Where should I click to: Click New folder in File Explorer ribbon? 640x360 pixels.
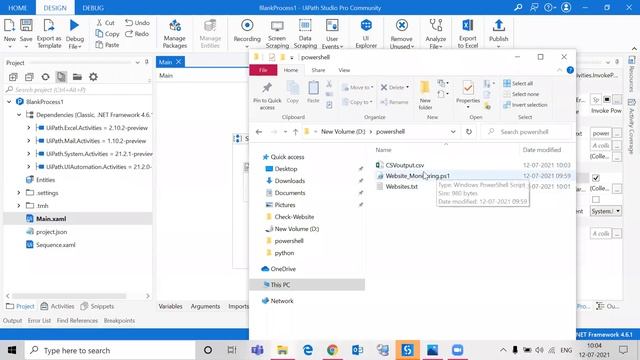click(425, 96)
